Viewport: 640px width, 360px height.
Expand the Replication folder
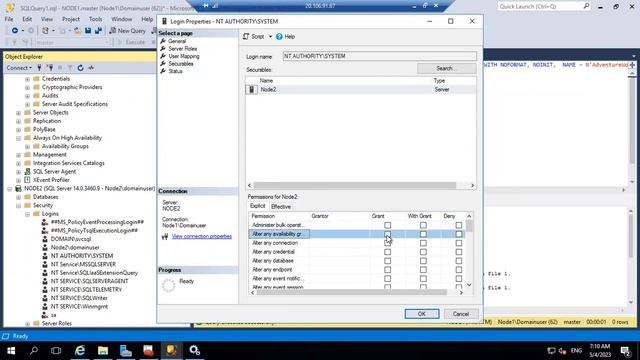(x=18, y=122)
